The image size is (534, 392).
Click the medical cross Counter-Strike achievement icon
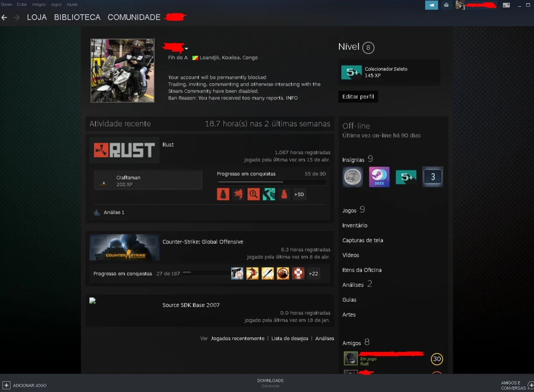(x=298, y=273)
